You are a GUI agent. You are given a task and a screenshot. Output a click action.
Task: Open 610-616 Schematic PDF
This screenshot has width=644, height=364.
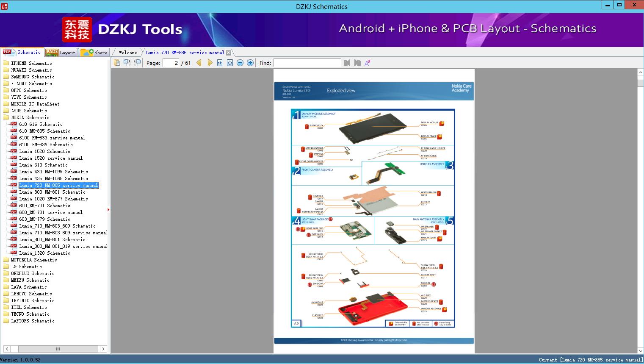(41, 124)
